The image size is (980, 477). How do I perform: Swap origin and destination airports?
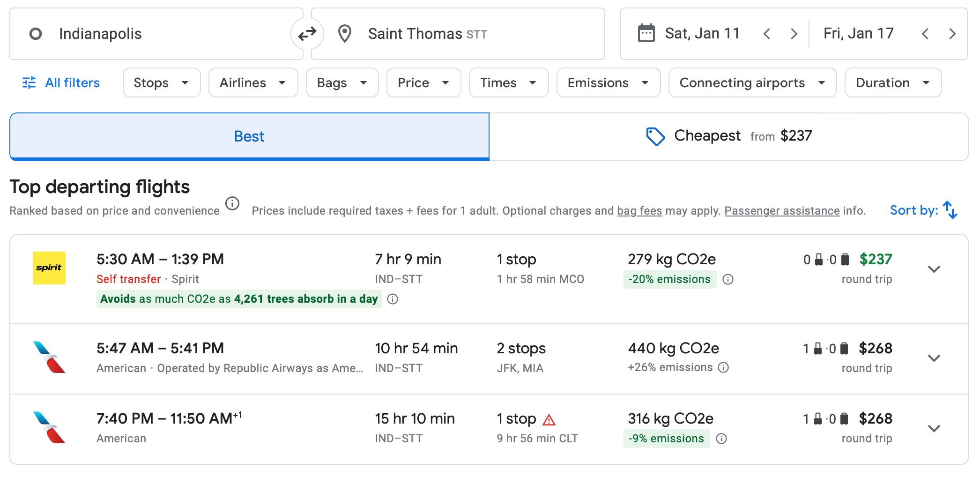pos(307,34)
